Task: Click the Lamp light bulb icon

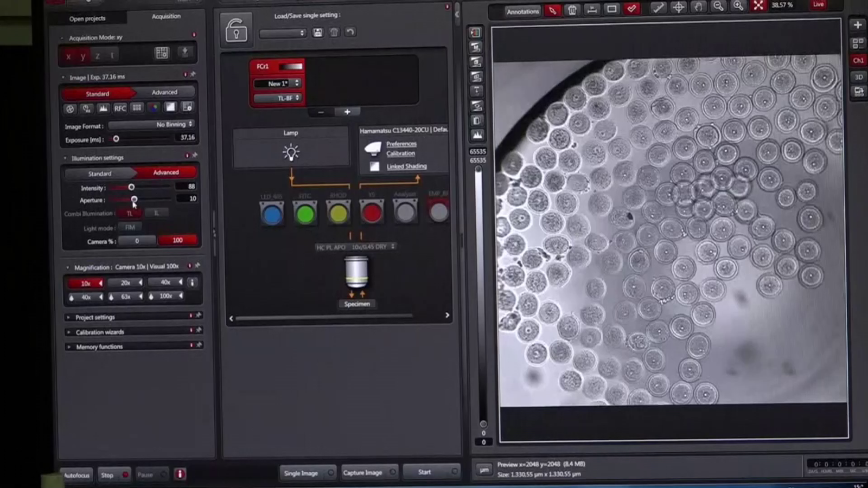Action: coord(291,153)
